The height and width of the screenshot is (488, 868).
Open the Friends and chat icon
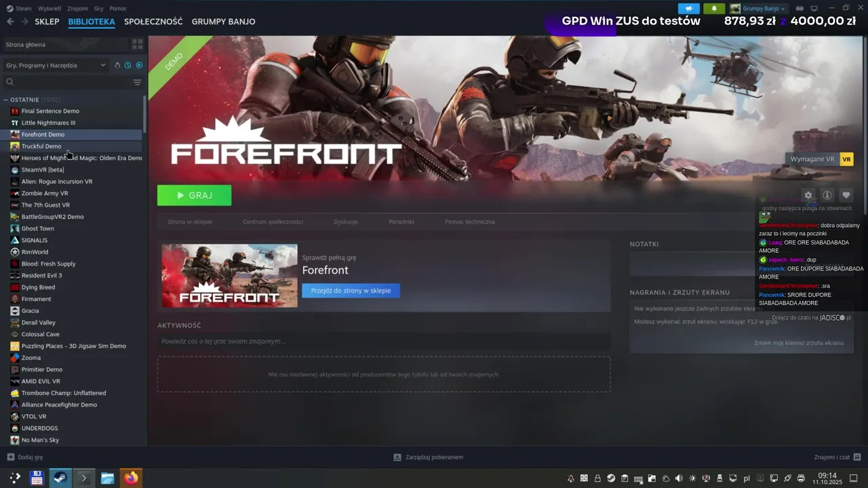[x=857, y=457]
